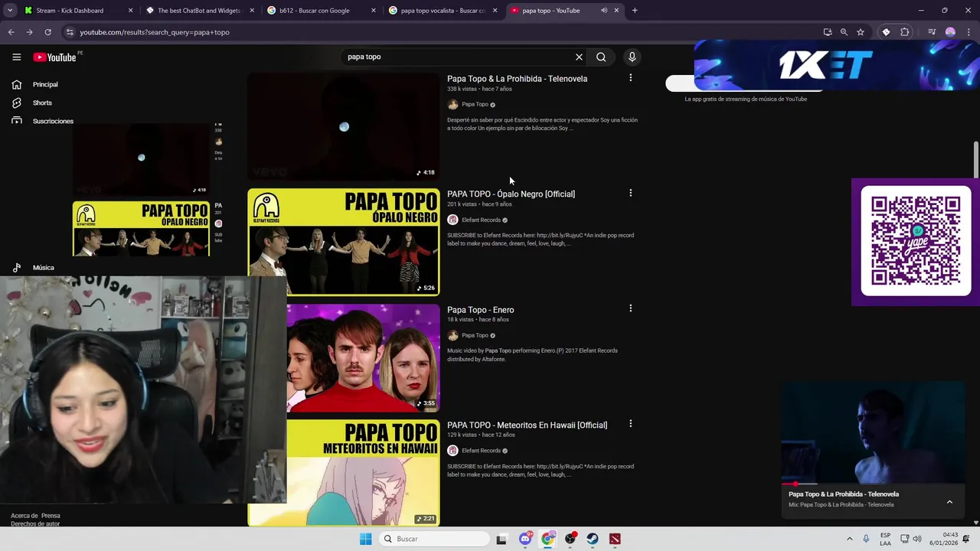980x551 pixels.
Task: Reload the page in Chrome
Action: pos(47,32)
